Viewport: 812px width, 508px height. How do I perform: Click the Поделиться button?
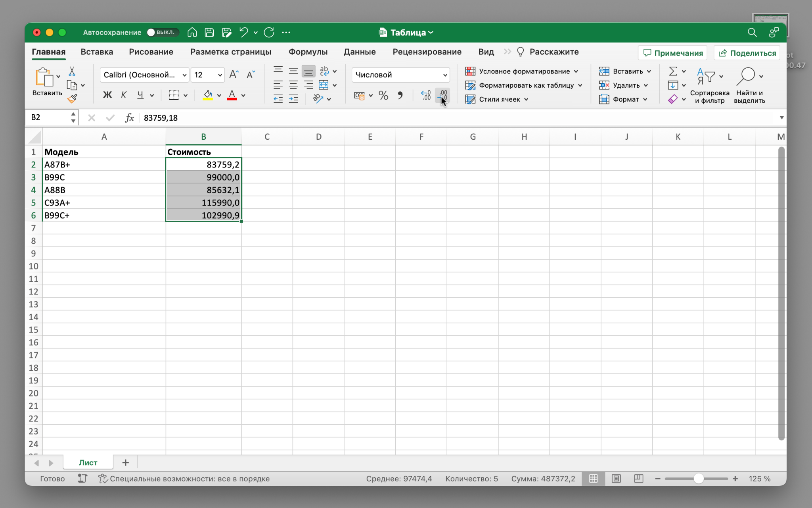747,53
